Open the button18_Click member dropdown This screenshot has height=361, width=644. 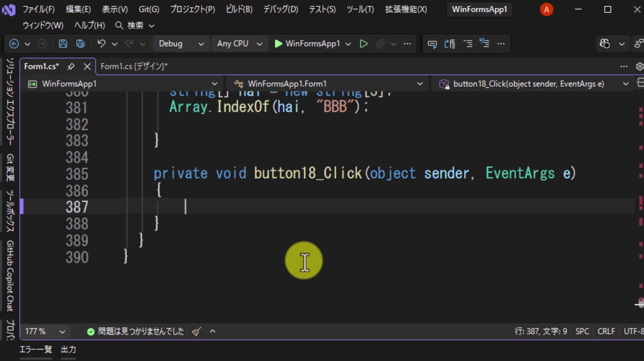click(533, 84)
